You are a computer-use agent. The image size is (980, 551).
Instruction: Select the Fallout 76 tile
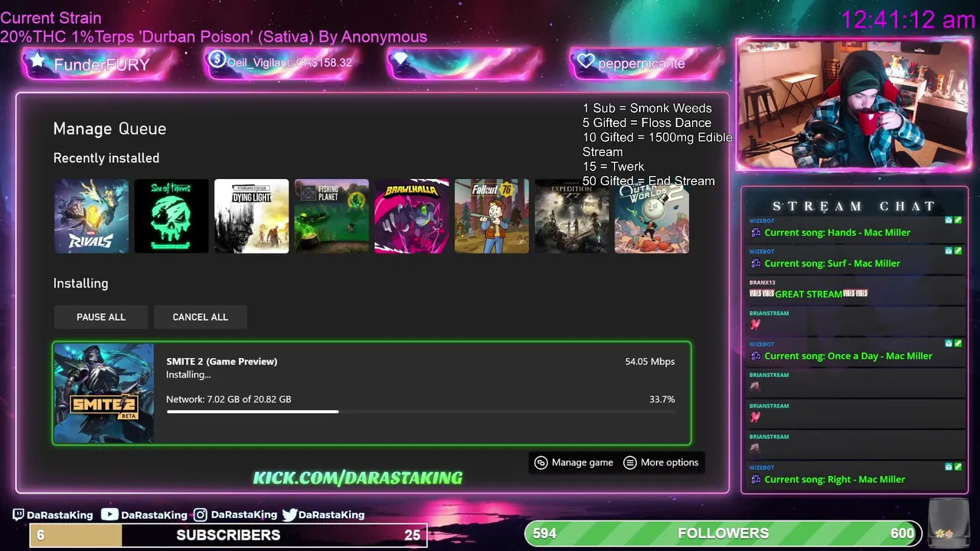click(492, 217)
